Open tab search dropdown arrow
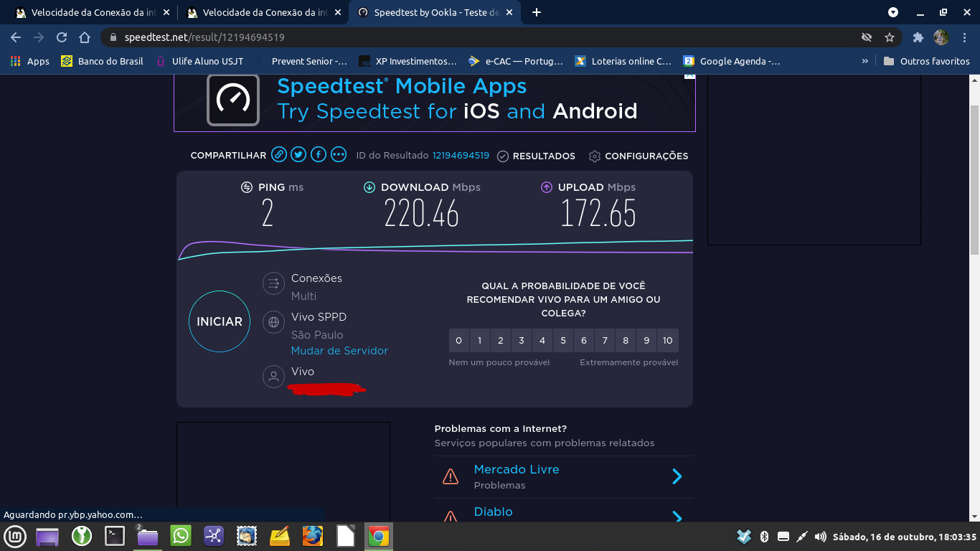This screenshot has width=980, height=551. tap(893, 12)
